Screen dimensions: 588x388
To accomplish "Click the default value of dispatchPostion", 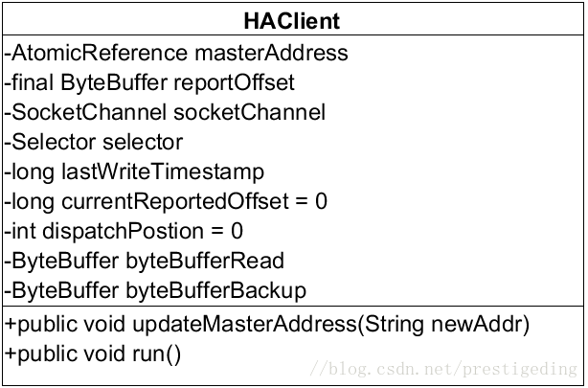I will [237, 231].
